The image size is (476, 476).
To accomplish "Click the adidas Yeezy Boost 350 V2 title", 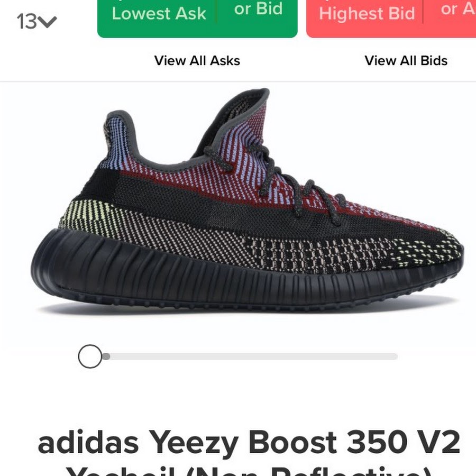I will point(249,443).
